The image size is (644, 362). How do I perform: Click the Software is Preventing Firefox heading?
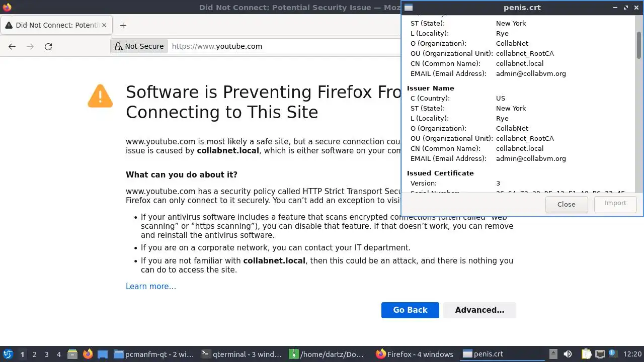[263, 102]
